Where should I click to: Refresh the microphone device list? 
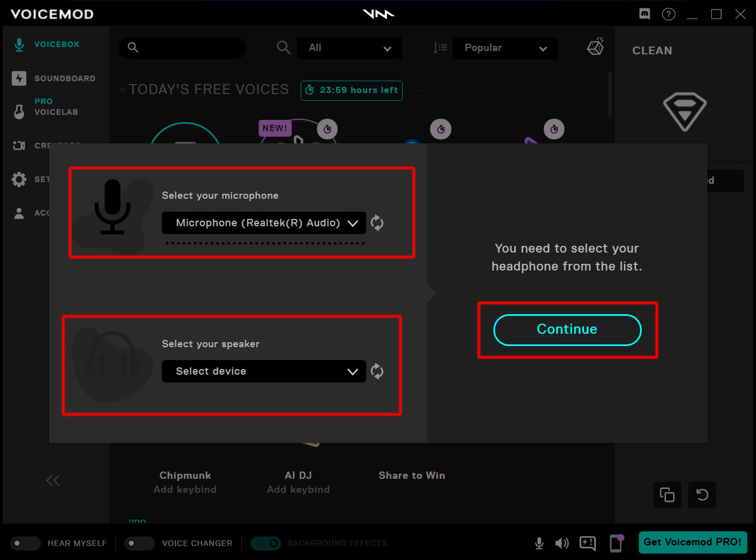click(377, 223)
